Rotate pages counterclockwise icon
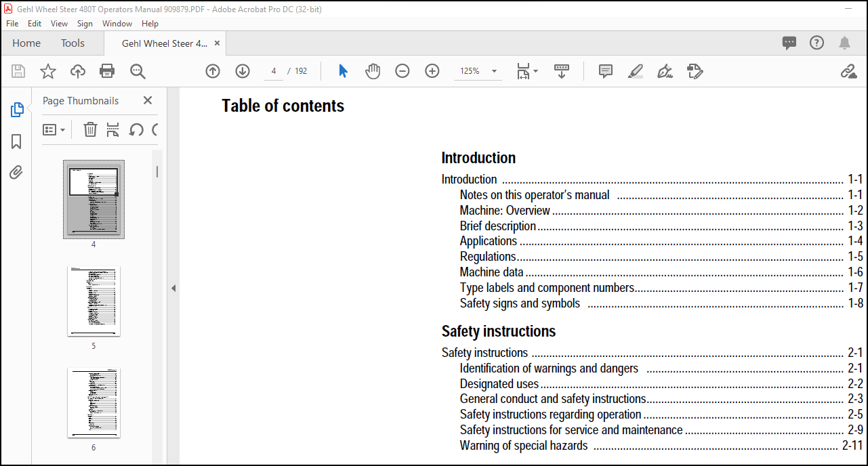 pyautogui.click(x=136, y=129)
